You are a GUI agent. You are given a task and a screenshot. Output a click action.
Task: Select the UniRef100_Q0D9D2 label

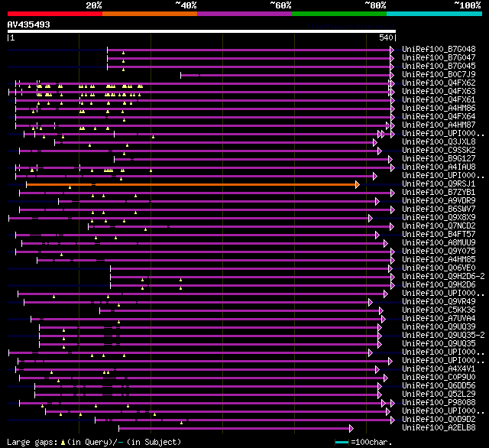(x=439, y=420)
